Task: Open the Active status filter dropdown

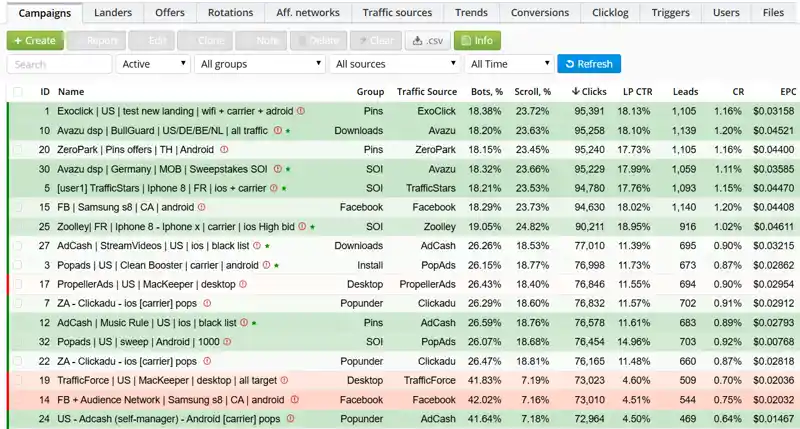Action: point(153,64)
